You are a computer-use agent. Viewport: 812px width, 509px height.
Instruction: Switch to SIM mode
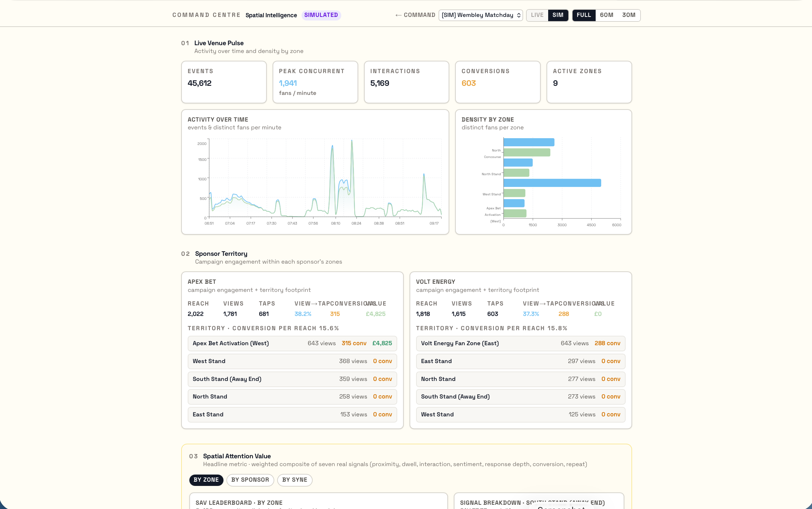click(558, 15)
